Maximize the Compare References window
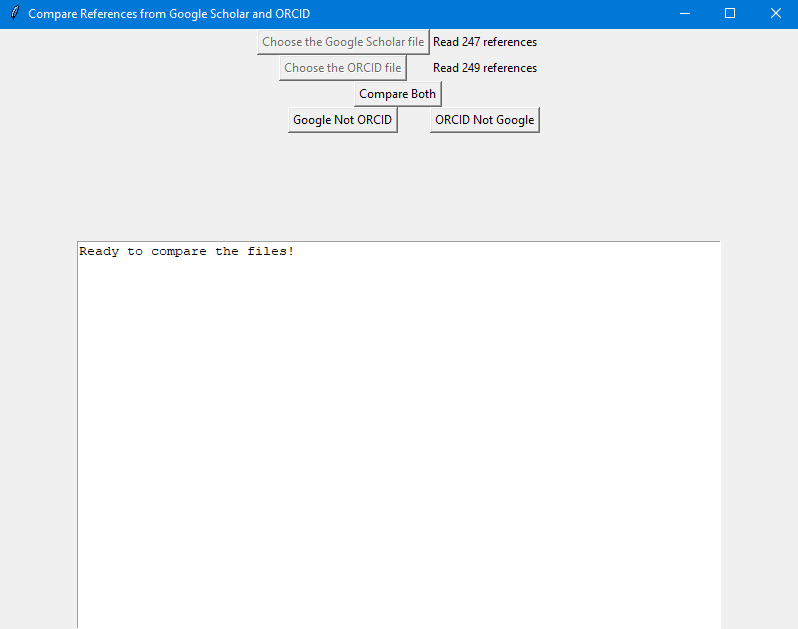Viewport: 798px width, 629px height. click(730, 14)
